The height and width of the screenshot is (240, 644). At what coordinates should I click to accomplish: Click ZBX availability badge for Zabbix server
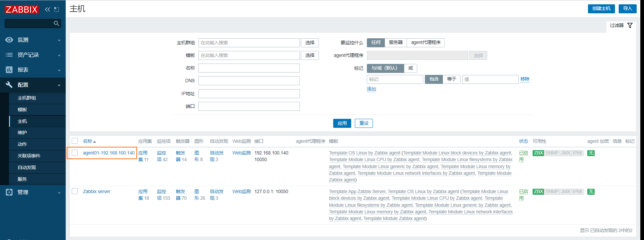point(538,192)
